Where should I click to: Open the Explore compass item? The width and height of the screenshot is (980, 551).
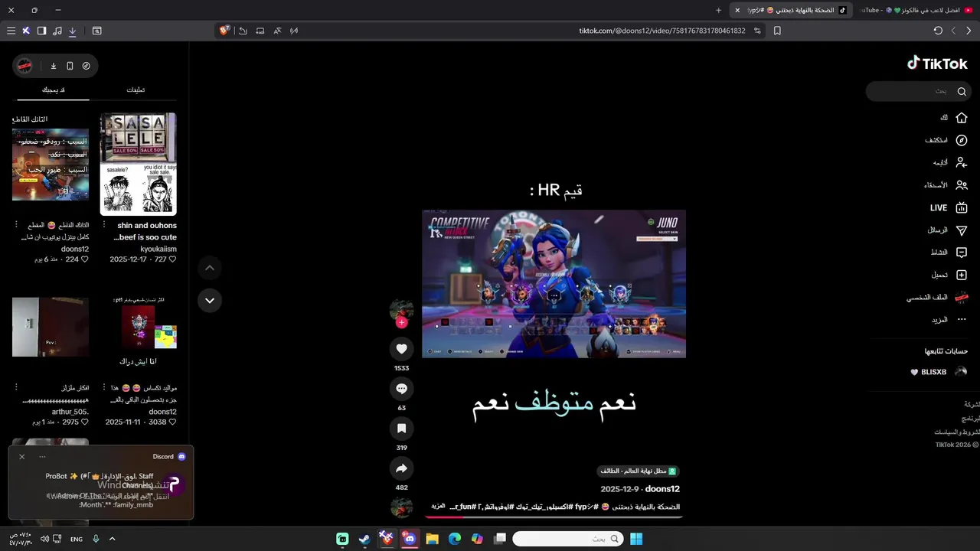click(946, 140)
